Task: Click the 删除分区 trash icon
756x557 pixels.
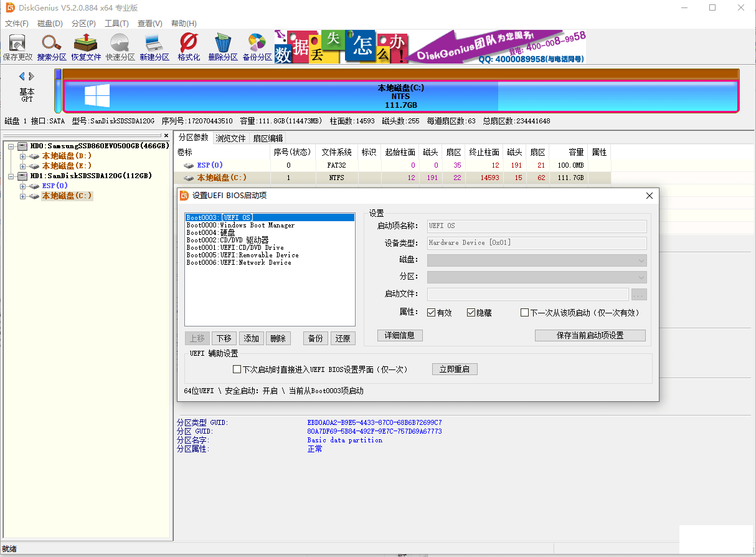Action: click(222, 47)
